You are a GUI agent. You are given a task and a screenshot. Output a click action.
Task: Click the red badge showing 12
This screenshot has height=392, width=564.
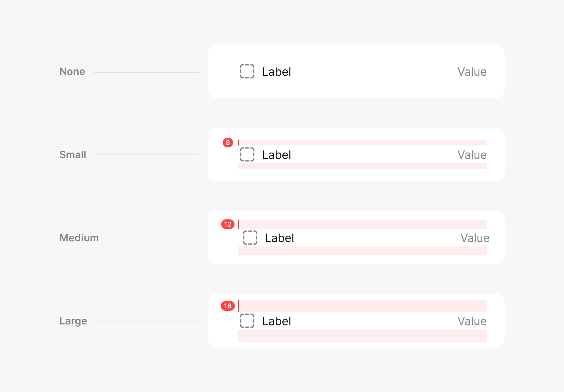point(228,224)
